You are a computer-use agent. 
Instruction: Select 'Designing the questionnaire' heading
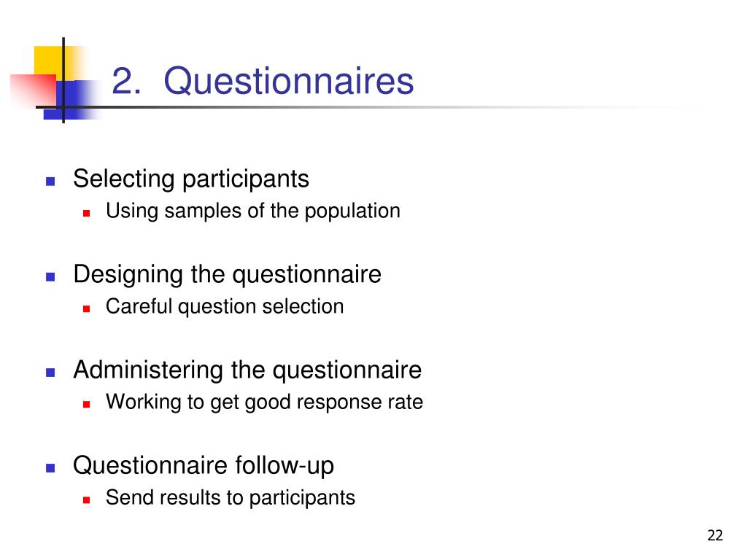(228, 275)
